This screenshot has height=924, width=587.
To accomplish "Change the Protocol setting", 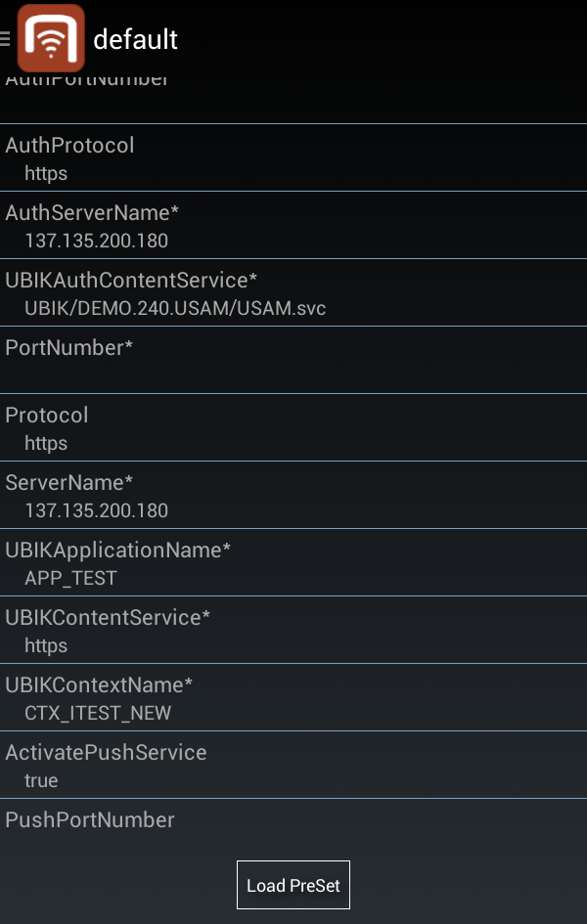I will [293, 428].
